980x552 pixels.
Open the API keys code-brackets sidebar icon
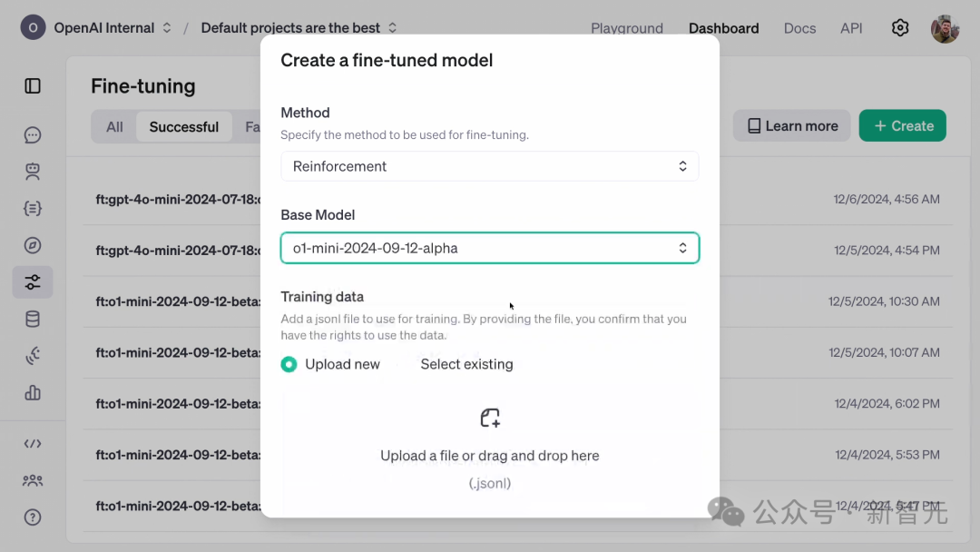coord(33,444)
